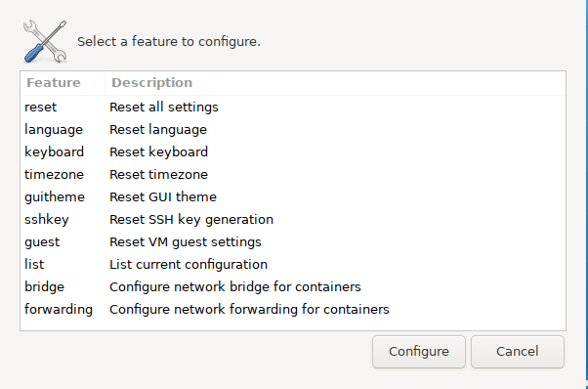Click the Configure button
588x389 pixels.
coord(419,352)
